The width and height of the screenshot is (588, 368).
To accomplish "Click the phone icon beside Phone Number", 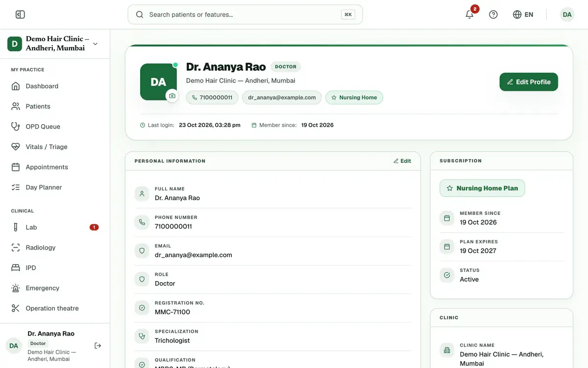I will pyautogui.click(x=142, y=222).
